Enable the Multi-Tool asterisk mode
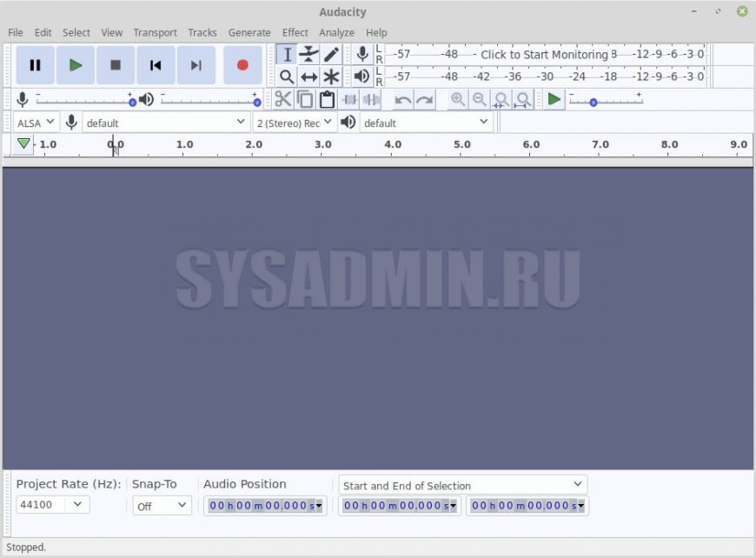This screenshot has width=756, height=558. 331,76
